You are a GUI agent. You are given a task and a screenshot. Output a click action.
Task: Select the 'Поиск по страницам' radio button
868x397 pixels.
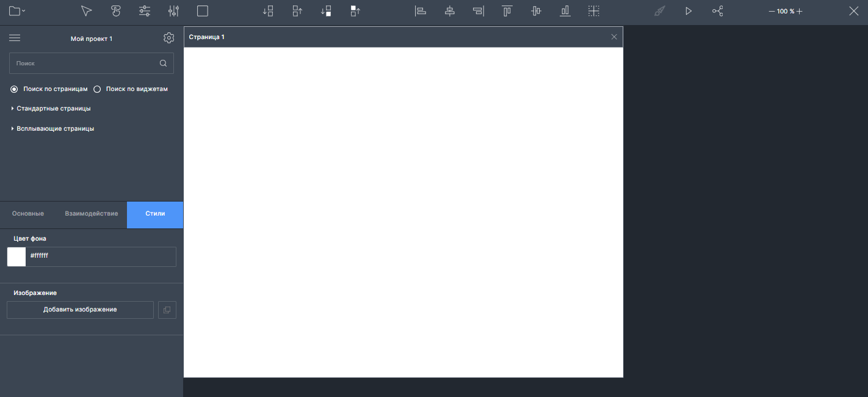pyautogui.click(x=14, y=89)
